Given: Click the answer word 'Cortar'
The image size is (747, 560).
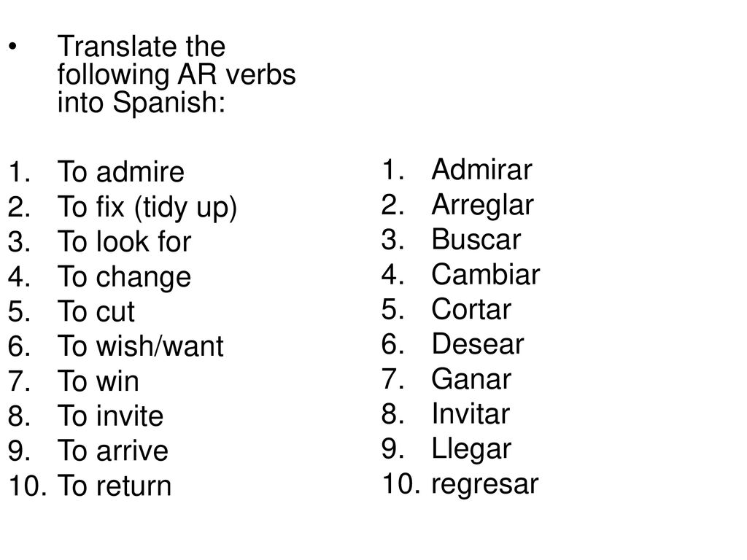Looking at the screenshot, I should coord(471,309).
